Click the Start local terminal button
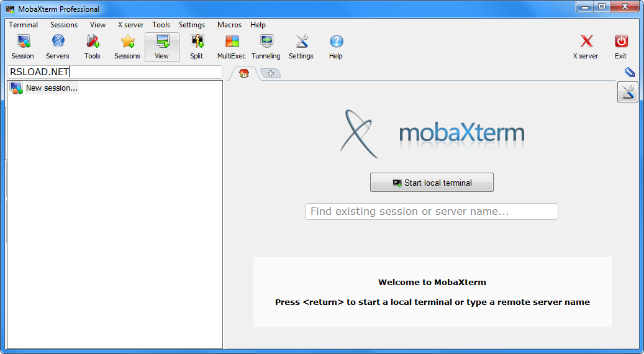The image size is (644, 354). (432, 183)
